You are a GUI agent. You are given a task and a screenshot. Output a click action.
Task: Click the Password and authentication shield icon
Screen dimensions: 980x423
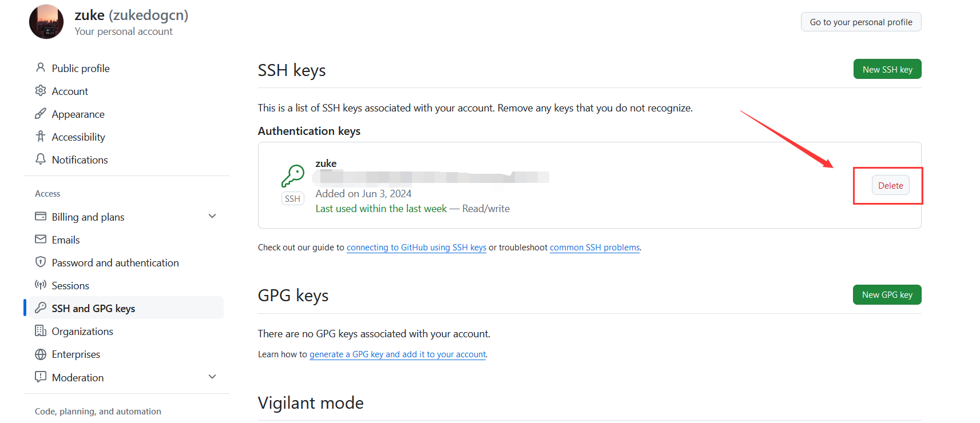pos(41,262)
